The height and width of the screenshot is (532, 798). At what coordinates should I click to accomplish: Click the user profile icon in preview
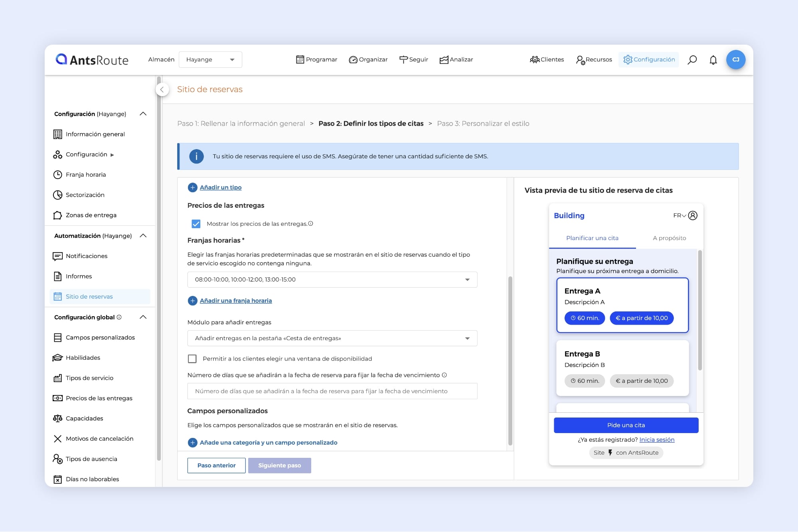[x=693, y=215]
